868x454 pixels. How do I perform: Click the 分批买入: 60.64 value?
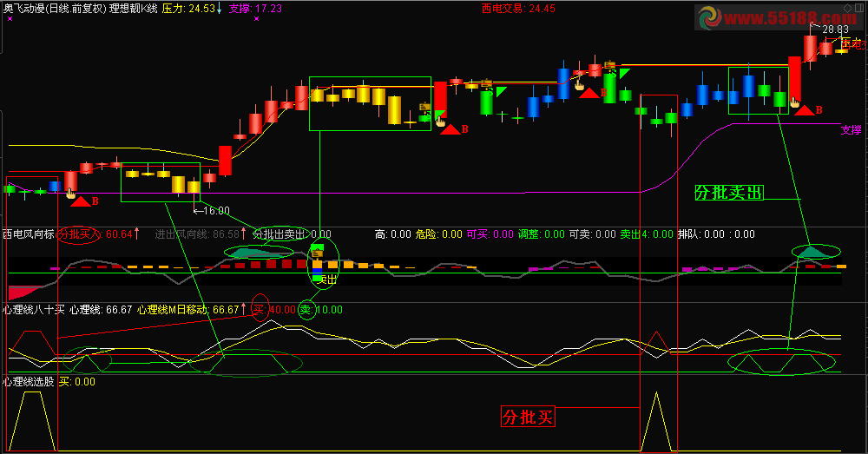[95, 234]
